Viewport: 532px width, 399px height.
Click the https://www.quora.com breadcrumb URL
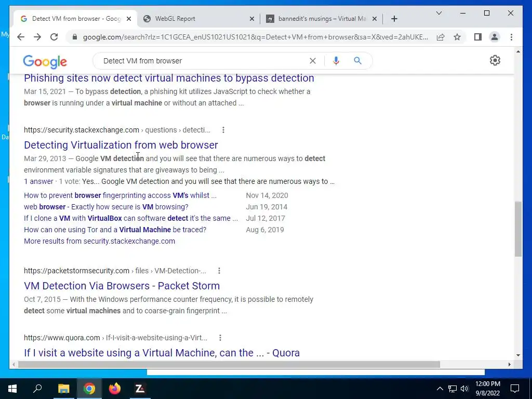click(x=62, y=338)
